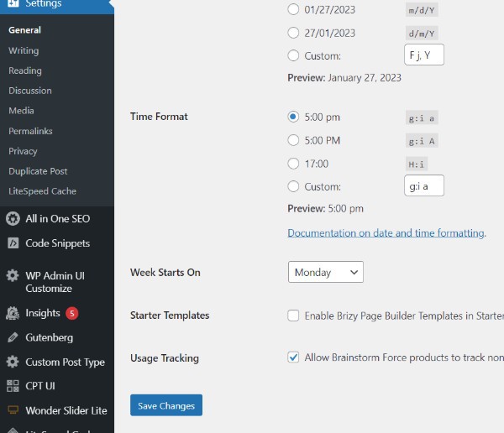Choose the Custom date format radio

293,55
